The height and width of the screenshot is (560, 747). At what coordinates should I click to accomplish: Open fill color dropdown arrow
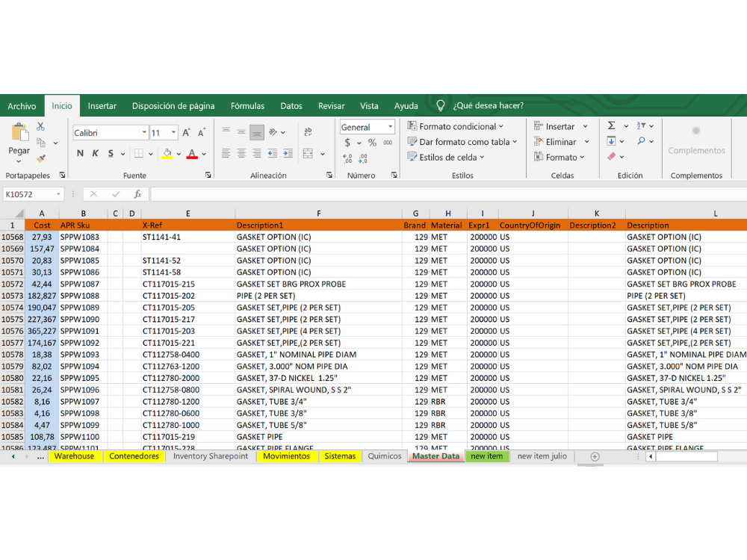(x=179, y=154)
